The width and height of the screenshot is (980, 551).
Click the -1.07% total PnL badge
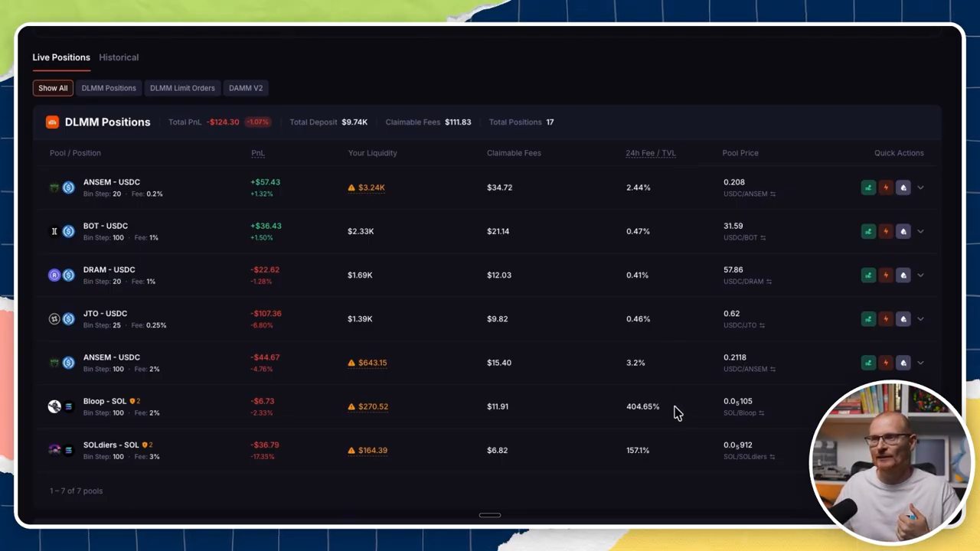258,122
